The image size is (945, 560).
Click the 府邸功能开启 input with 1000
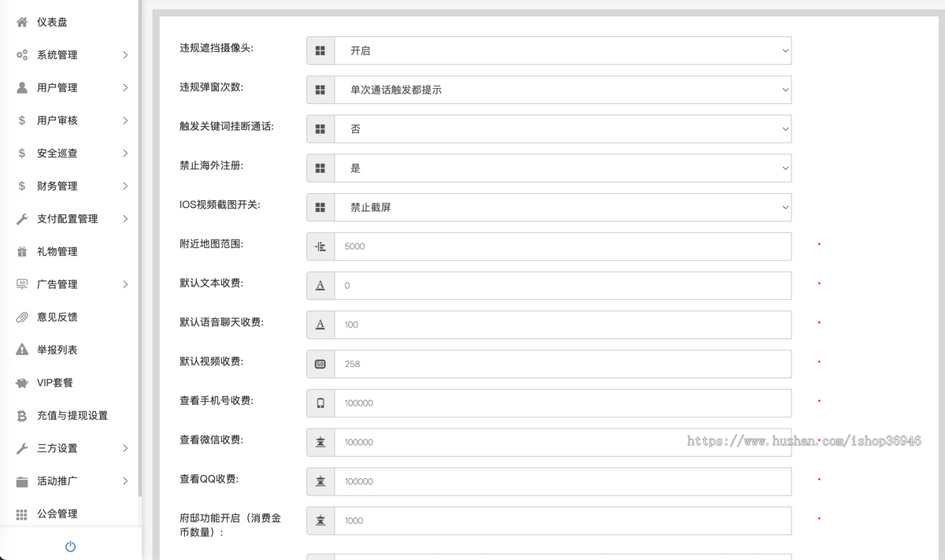[563, 521]
